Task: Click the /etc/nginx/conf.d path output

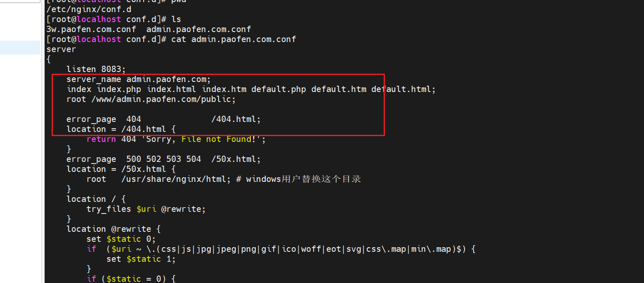Action: 89,9
